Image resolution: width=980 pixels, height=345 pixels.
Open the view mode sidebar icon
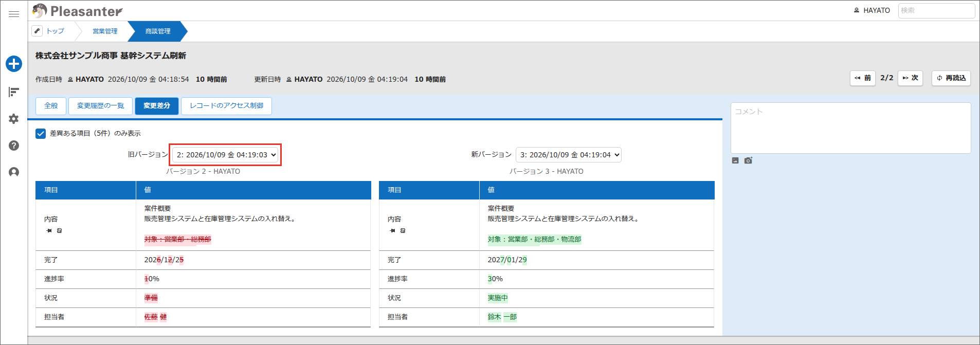click(x=14, y=92)
